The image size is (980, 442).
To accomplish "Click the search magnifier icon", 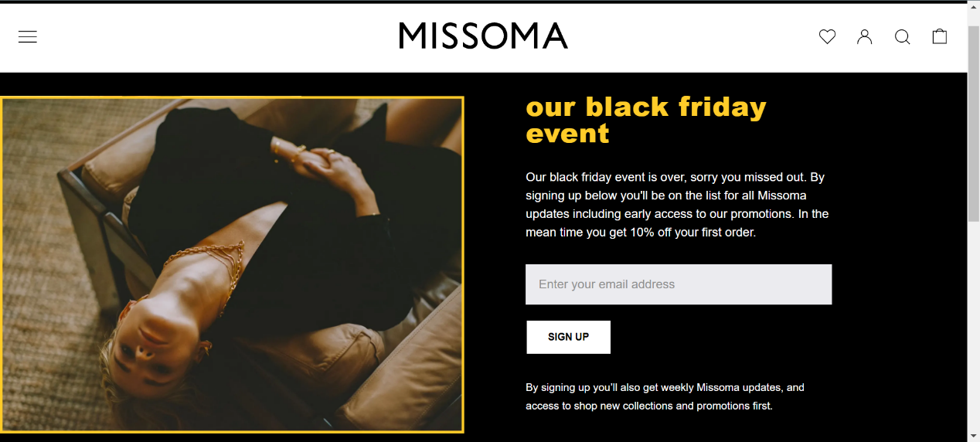I will click(902, 36).
